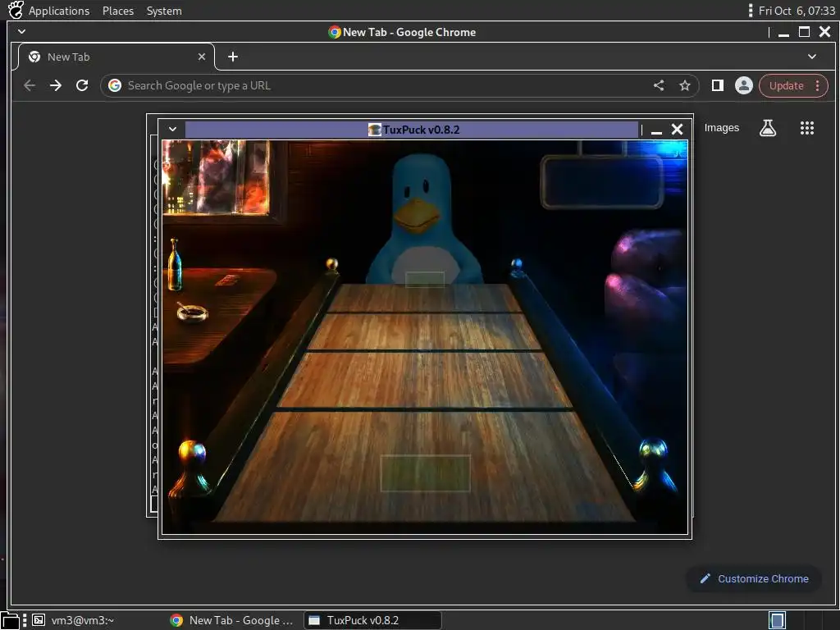Image resolution: width=840 pixels, height=630 pixels.
Task: Open the Chrome side panel icon
Action: [x=717, y=85]
